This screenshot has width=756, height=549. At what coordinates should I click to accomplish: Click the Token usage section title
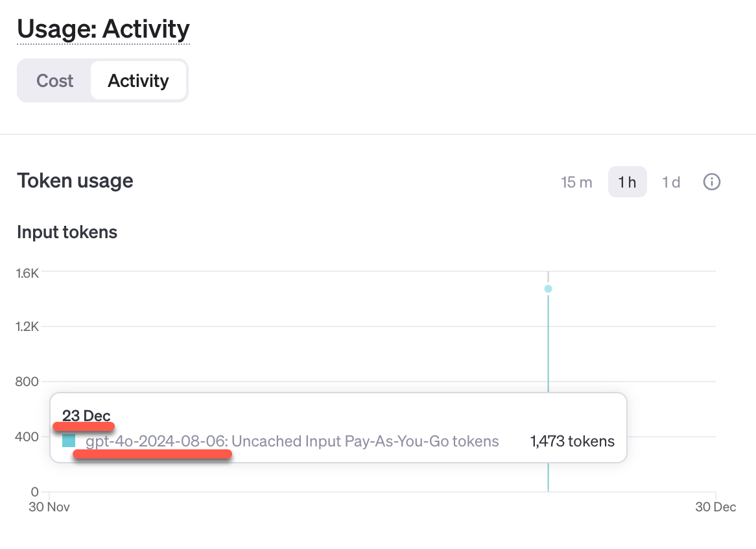[75, 180]
